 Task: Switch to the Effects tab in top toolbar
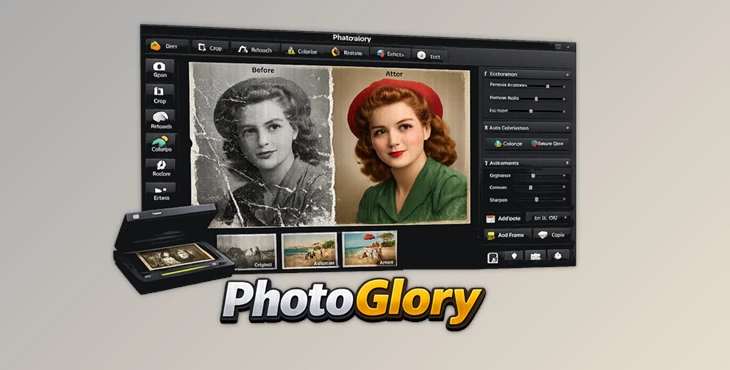(391, 54)
